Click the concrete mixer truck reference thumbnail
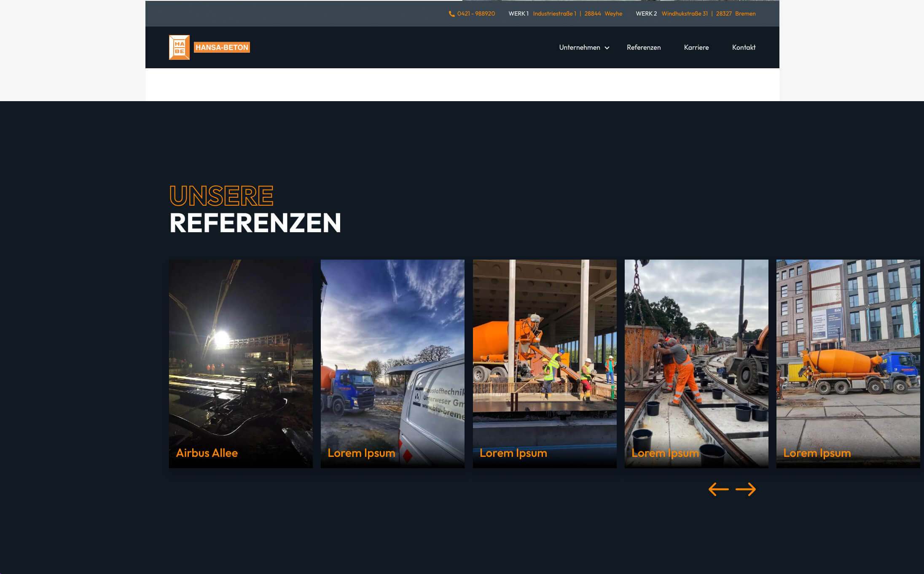 848,364
